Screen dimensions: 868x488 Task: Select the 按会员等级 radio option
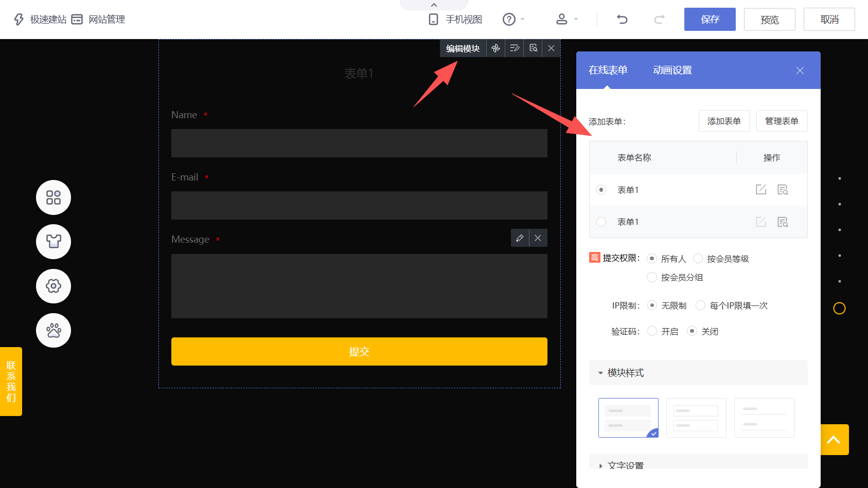coord(698,259)
